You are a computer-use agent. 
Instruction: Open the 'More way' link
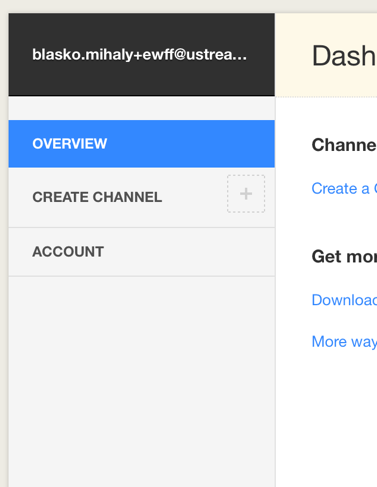tap(344, 342)
